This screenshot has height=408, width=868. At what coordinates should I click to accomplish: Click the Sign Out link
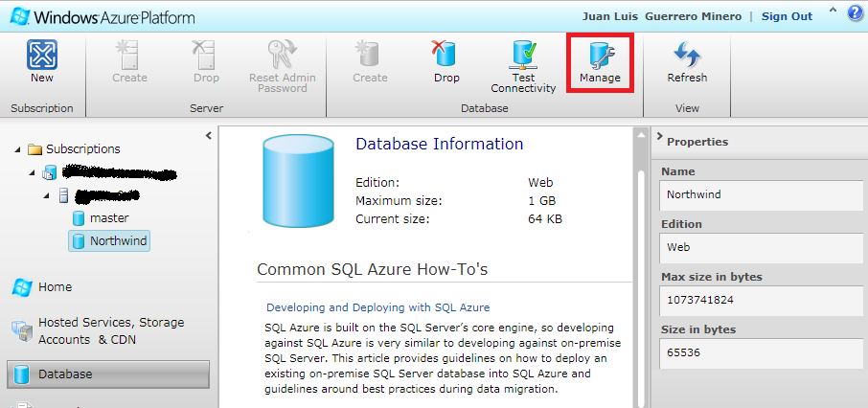pos(787,16)
